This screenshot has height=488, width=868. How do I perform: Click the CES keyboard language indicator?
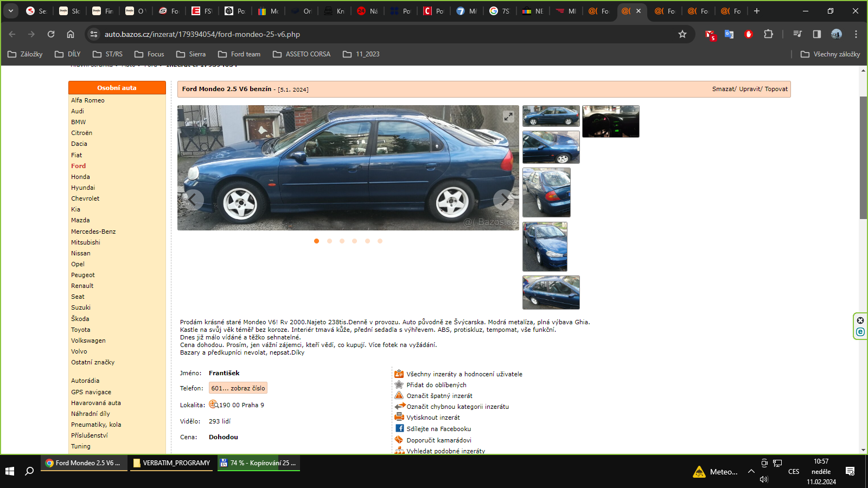794,472
